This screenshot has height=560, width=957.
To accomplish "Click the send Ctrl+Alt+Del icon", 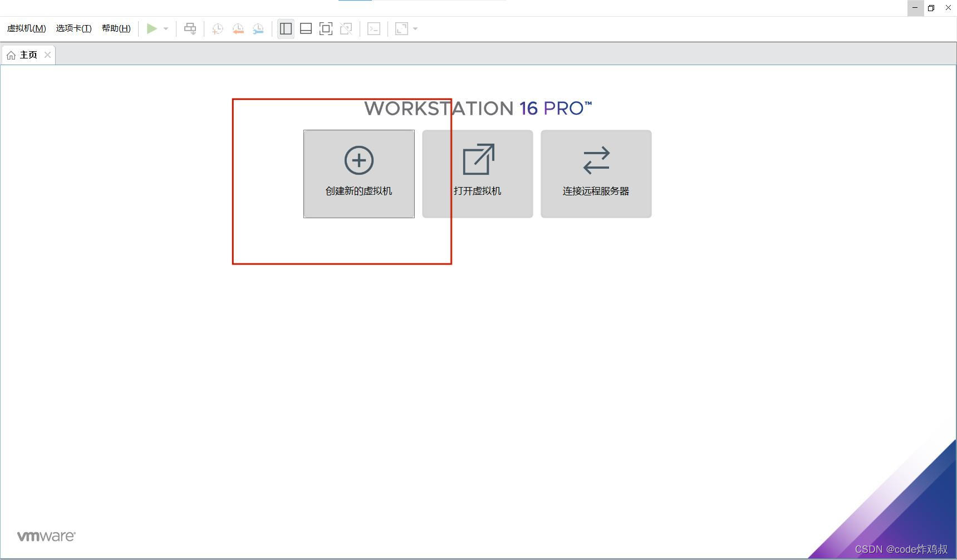I will click(190, 28).
